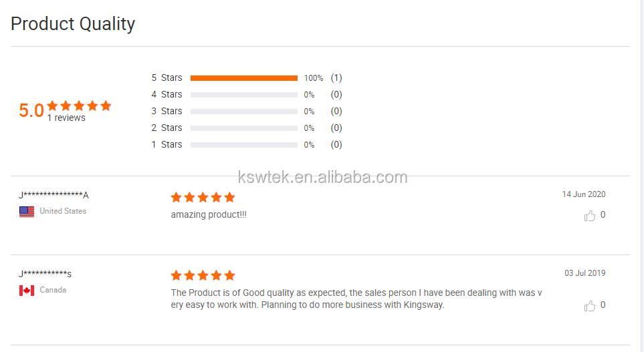
Task: Click the 14 Jun 2020 review date
Action: click(x=583, y=194)
